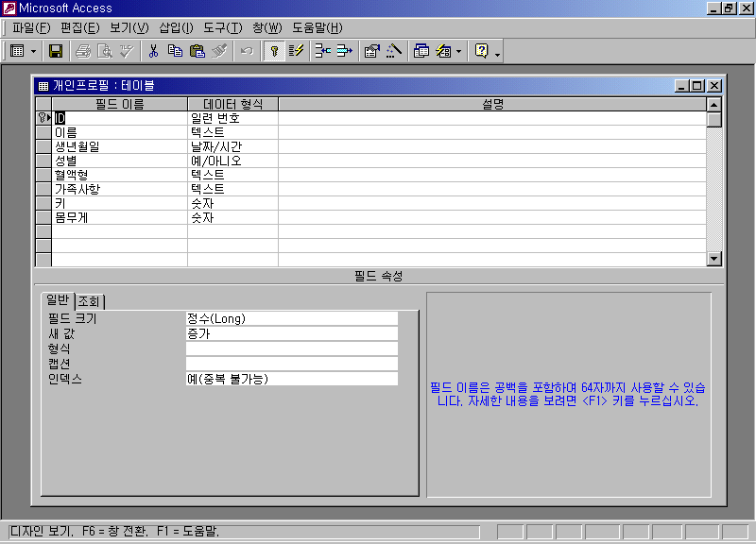Click the 날짜/시간 data type cell

[232, 146]
